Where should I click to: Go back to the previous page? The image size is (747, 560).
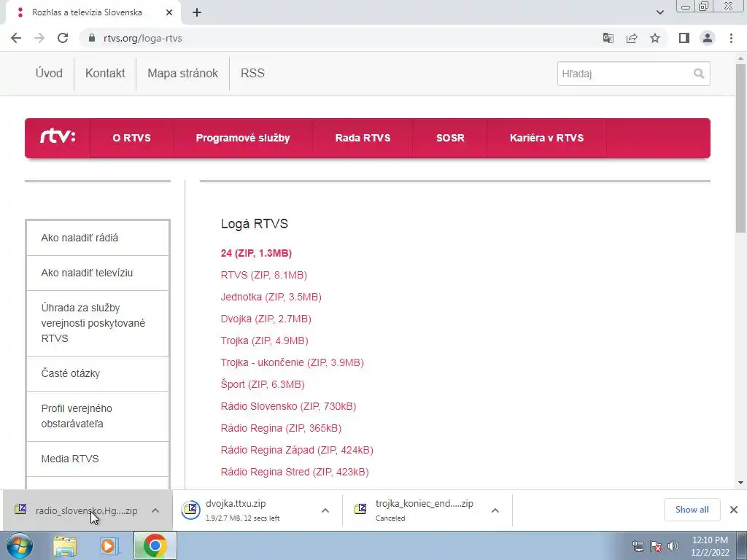[x=16, y=38]
